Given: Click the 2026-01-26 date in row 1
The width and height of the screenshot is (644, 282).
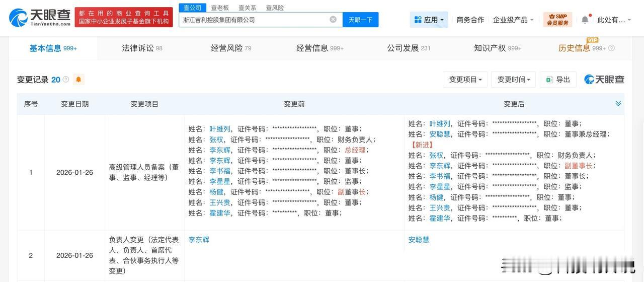Looking at the screenshot, I should click(x=74, y=172).
